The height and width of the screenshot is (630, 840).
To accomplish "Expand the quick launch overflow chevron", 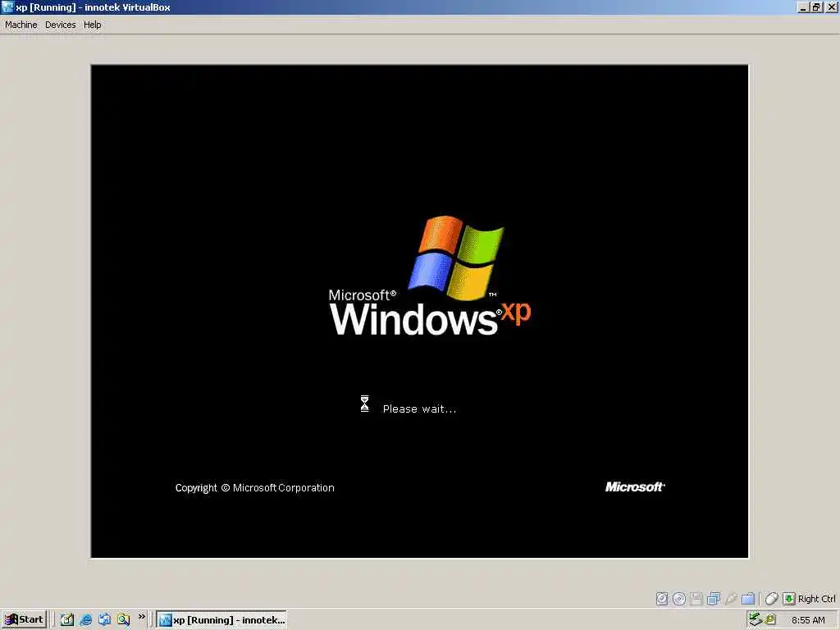I will click(141, 617).
